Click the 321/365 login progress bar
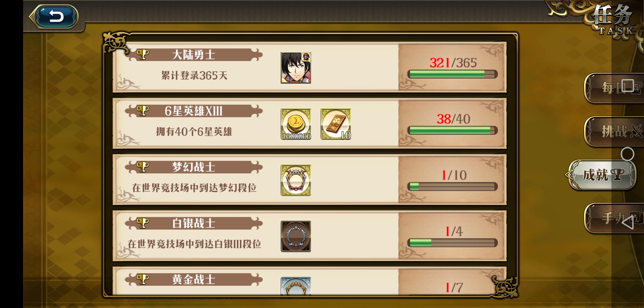This screenshot has height=308, width=644. click(452, 74)
